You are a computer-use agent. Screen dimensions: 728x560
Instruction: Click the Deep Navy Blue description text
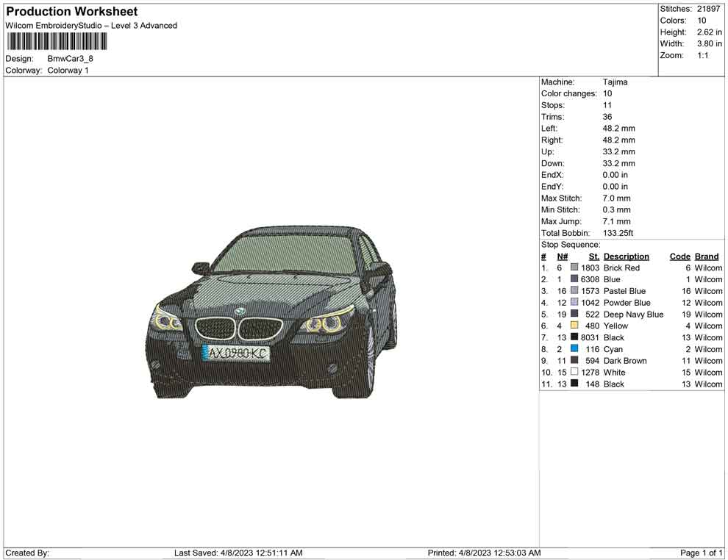click(x=633, y=314)
